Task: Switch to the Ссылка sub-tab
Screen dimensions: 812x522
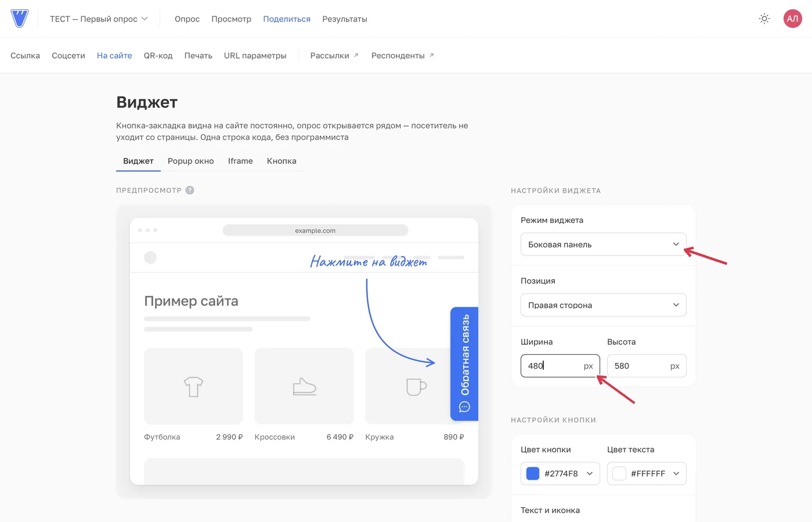Action: click(25, 56)
